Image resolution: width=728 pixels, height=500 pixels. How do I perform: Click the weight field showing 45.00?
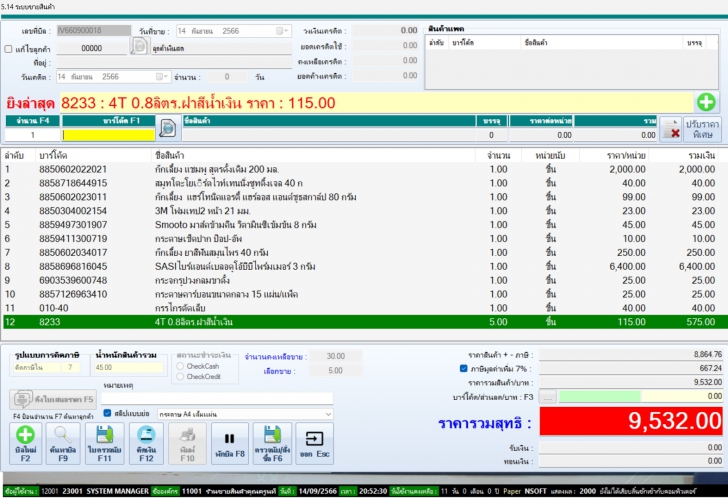pos(129,367)
